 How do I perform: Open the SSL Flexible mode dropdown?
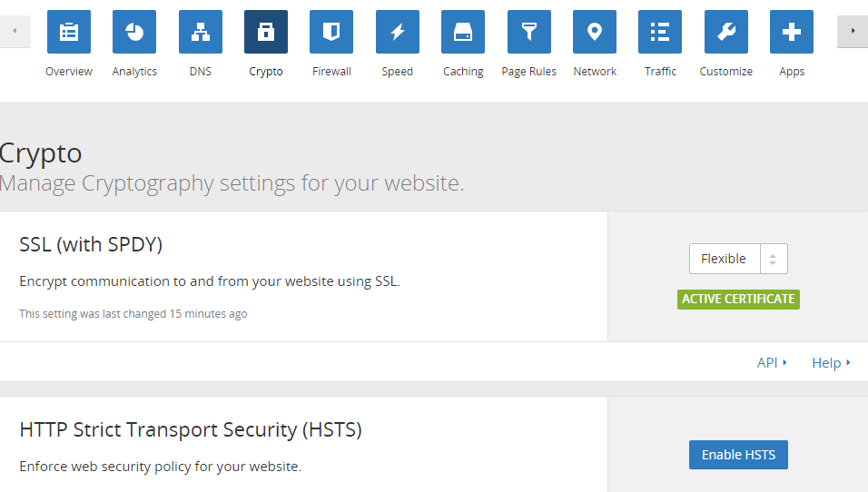point(738,259)
